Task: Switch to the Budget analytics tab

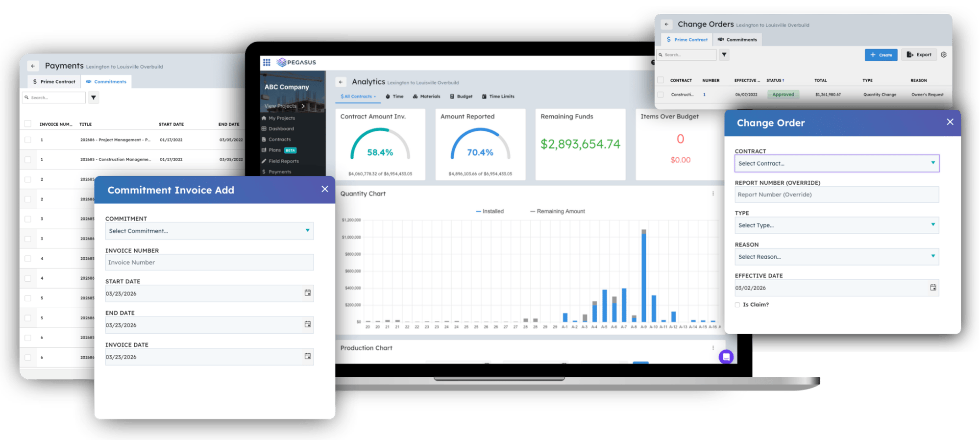Action: pos(461,97)
